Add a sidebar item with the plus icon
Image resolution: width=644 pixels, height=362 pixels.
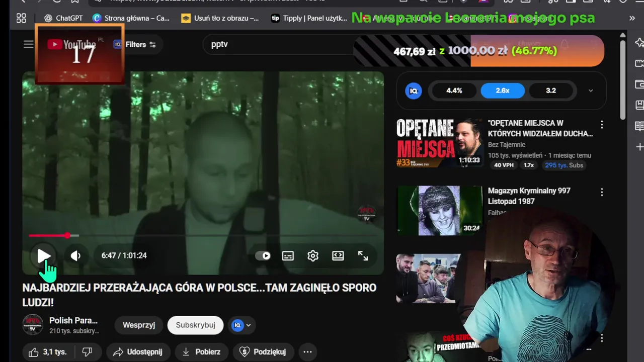pyautogui.click(x=639, y=147)
